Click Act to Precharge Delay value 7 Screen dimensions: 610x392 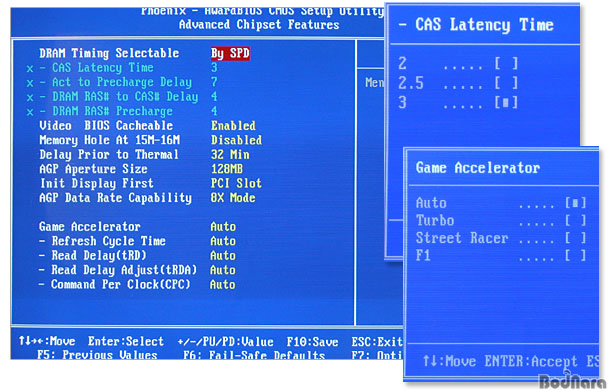coord(214,82)
